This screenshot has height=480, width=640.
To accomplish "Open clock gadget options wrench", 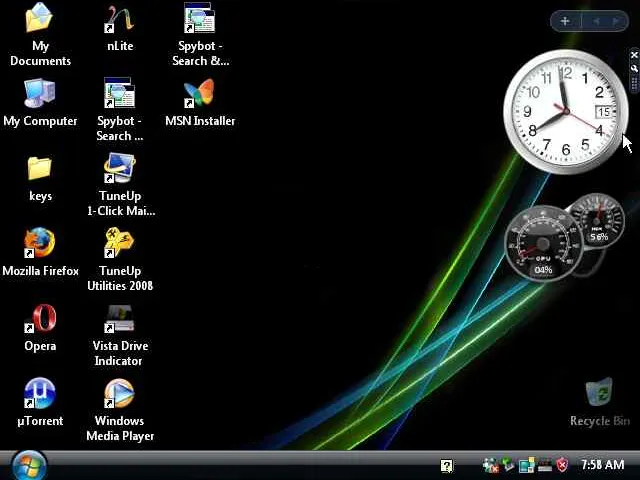I will [634, 68].
